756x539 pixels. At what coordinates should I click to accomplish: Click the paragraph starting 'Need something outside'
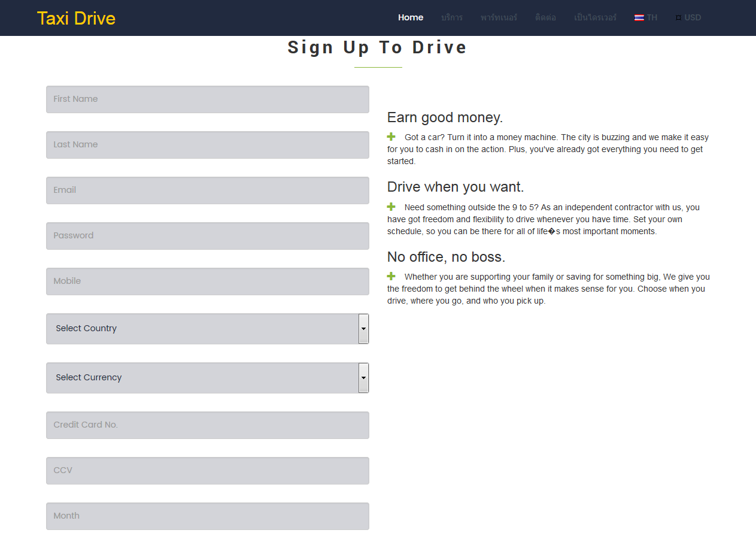544,219
